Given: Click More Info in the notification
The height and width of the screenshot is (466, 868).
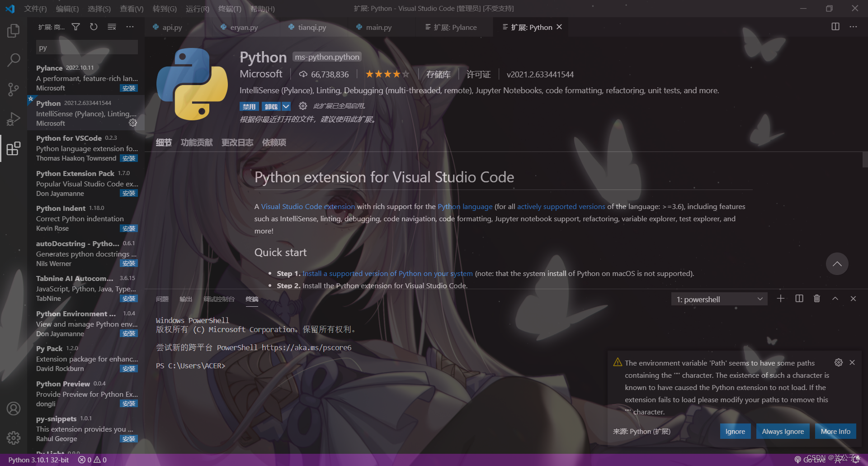Looking at the screenshot, I should click(835, 431).
